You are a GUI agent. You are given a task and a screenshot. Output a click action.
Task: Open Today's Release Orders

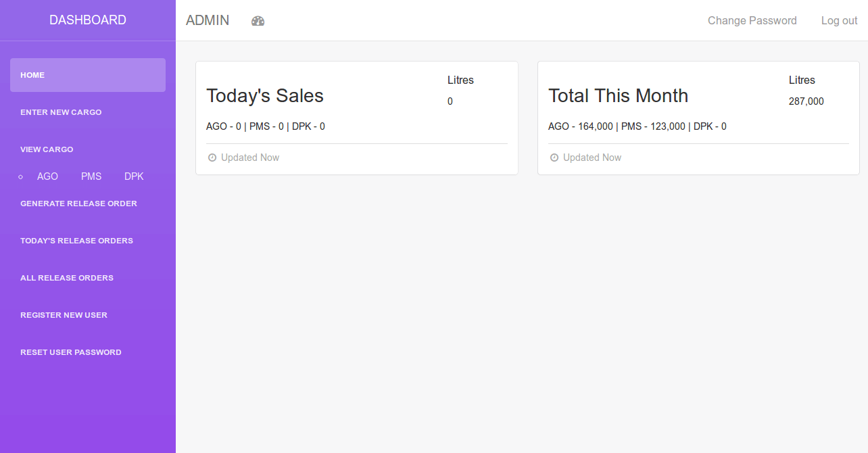(x=76, y=241)
